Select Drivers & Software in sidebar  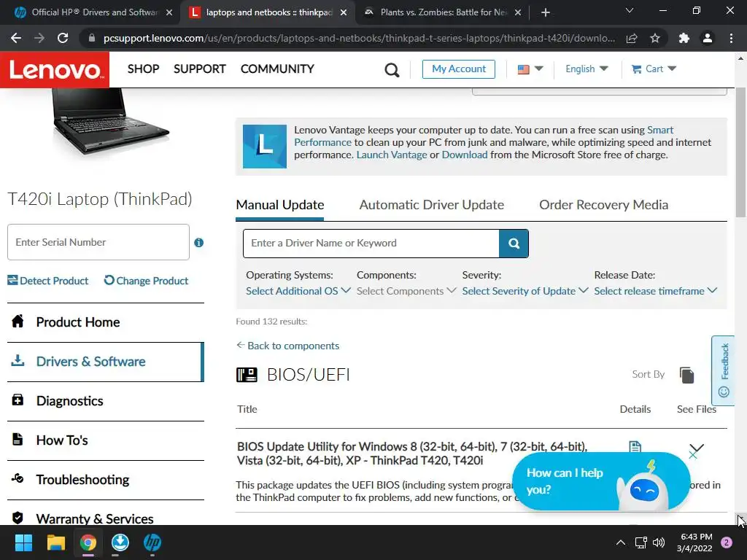tap(105, 362)
